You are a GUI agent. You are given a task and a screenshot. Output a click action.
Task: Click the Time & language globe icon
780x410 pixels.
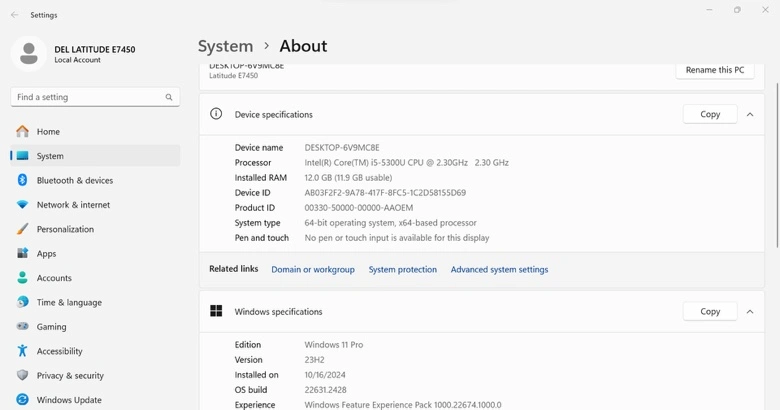(22, 302)
